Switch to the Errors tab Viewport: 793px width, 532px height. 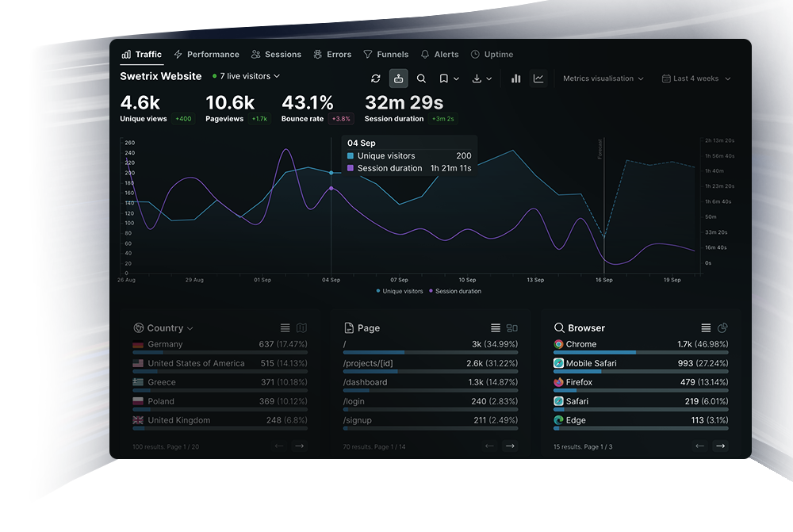click(x=332, y=54)
